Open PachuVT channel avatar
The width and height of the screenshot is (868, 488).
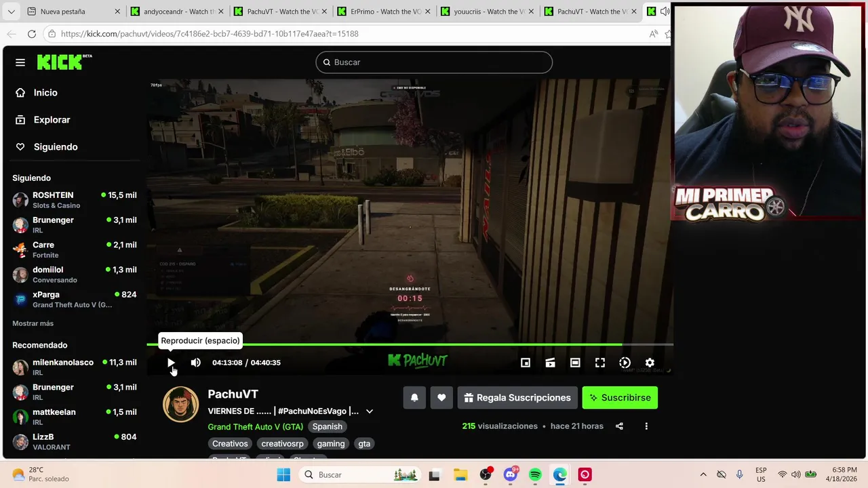click(x=180, y=404)
